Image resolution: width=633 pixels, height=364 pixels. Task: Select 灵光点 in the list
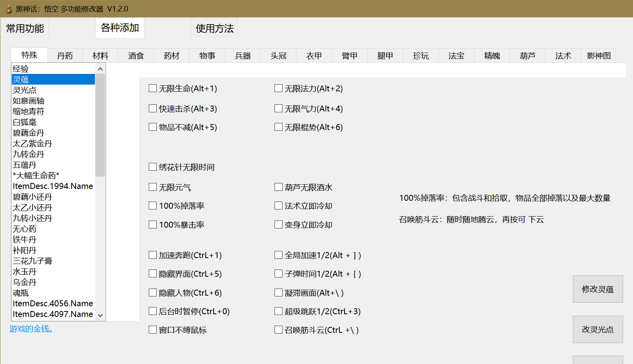point(53,90)
